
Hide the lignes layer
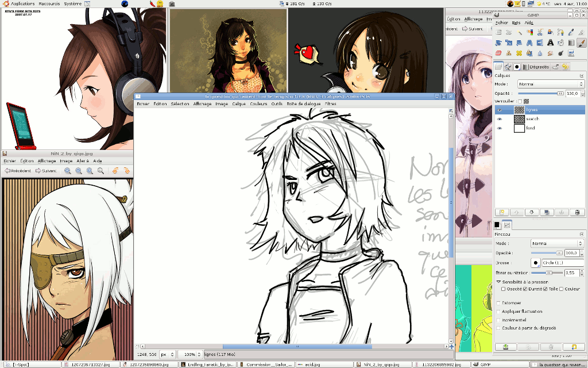click(x=500, y=110)
